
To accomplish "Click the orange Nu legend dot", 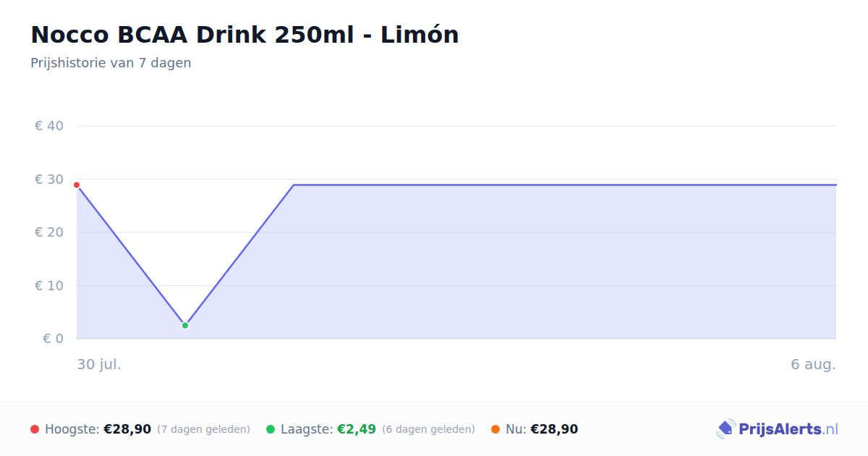I will coord(495,429).
